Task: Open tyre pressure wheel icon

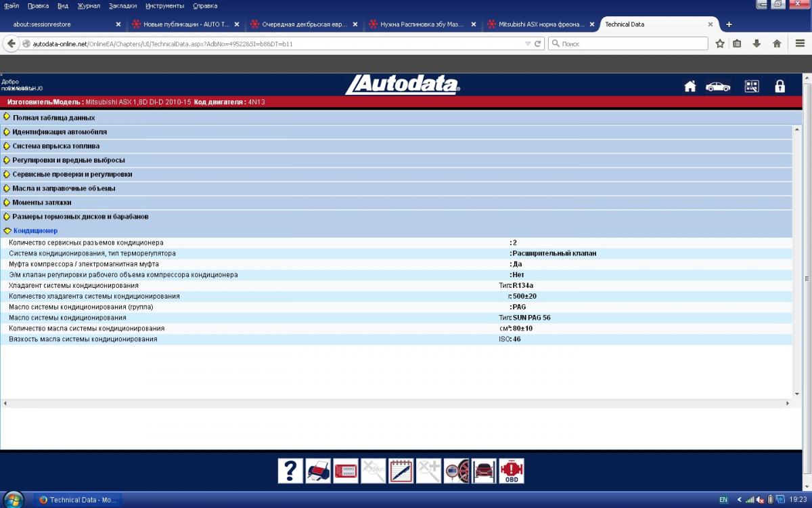Action: click(457, 471)
